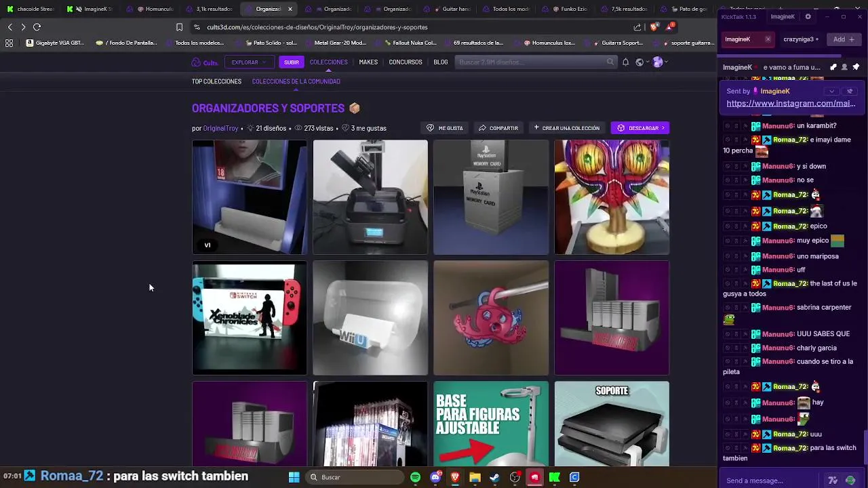The height and width of the screenshot is (488, 868).
Task: Open the pinned Instagram link in KickTalk
Action: click(791, 104)
